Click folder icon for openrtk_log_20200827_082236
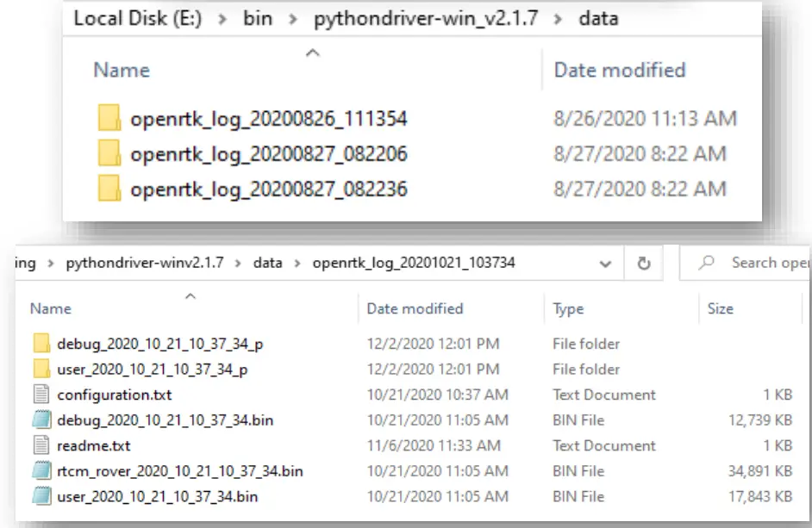This screenshot has height=528, width=812. coord(109,189)
